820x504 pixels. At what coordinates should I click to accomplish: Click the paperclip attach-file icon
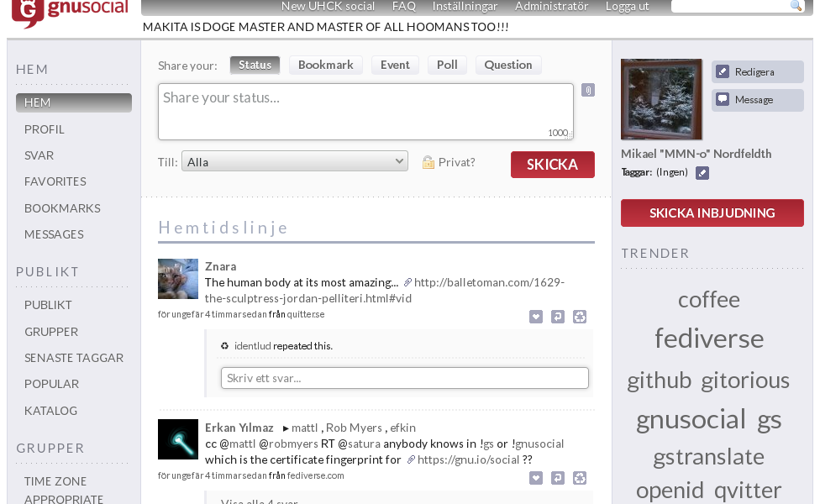coord(587,90)
